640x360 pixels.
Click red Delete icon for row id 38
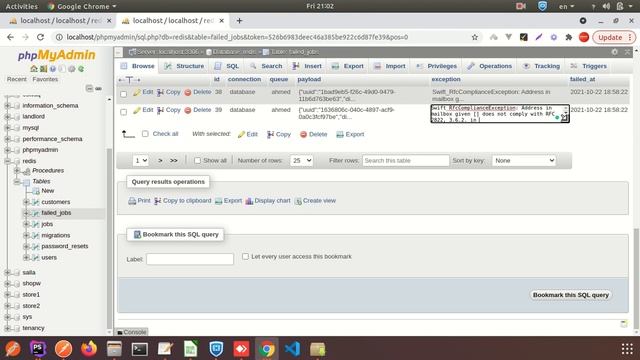188,93
